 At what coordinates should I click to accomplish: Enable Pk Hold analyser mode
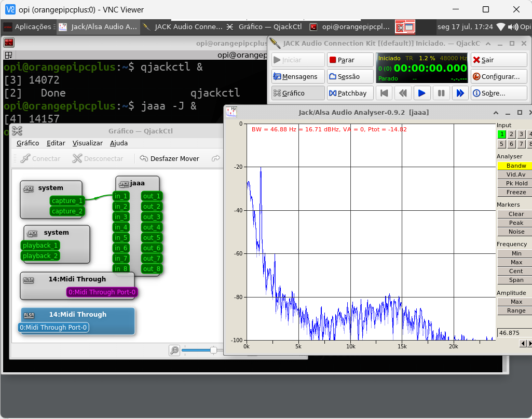click(x=515, y=183)
